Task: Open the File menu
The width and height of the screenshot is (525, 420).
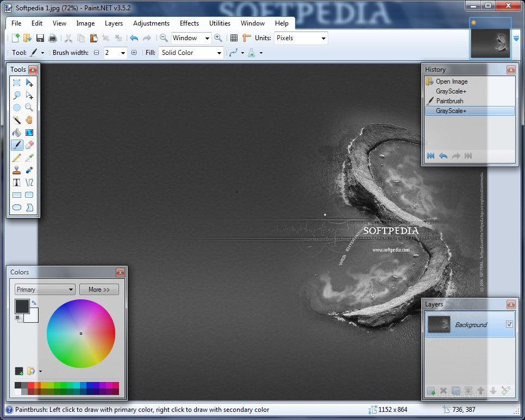Action: (x=16, y=23)
